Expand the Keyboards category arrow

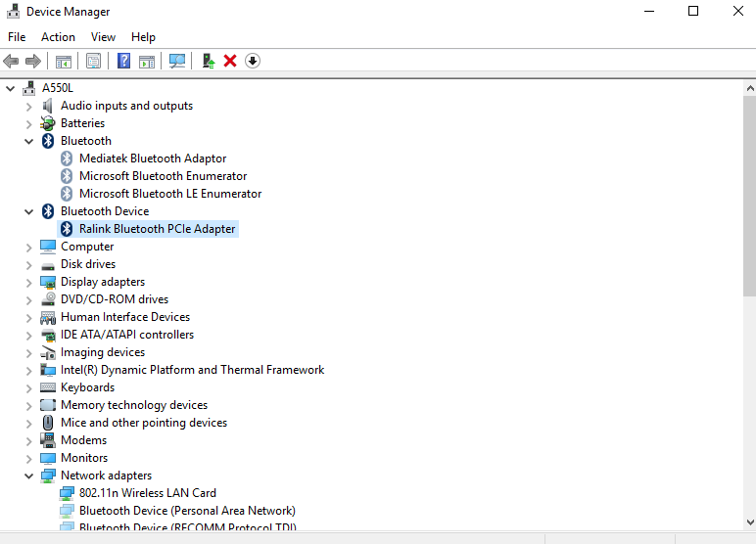29,388
